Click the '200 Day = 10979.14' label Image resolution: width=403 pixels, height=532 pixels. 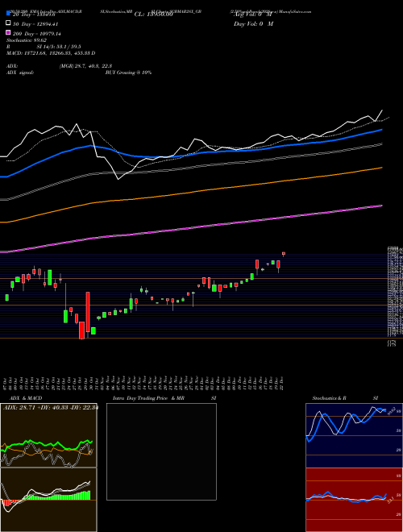(37, 33)
